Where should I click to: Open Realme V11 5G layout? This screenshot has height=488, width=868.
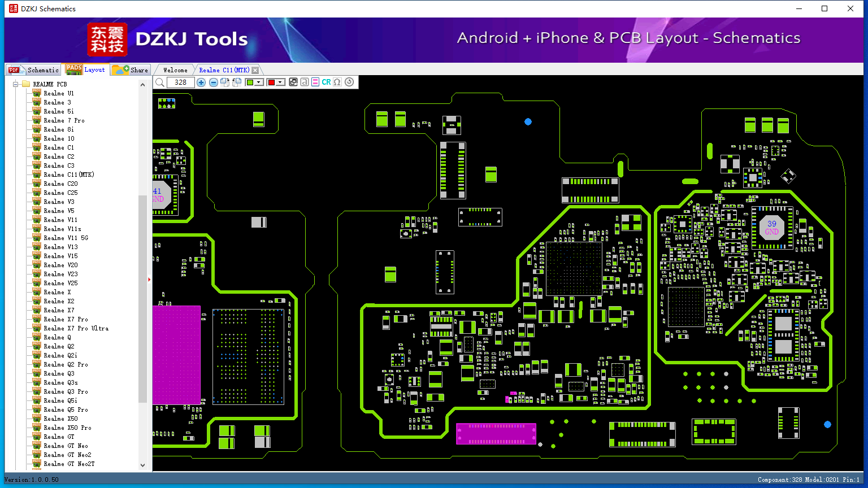[66, 238]
